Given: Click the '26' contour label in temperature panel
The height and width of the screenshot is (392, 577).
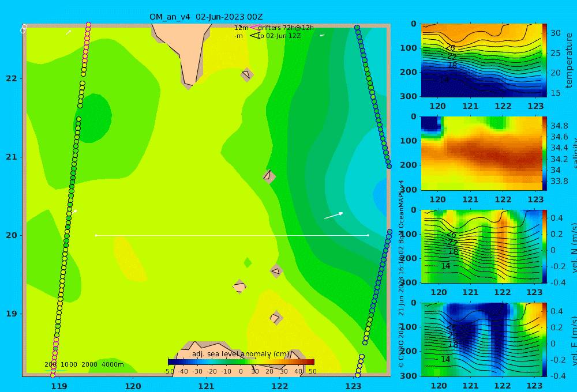Looking at the screenshot, I should 451,47.
